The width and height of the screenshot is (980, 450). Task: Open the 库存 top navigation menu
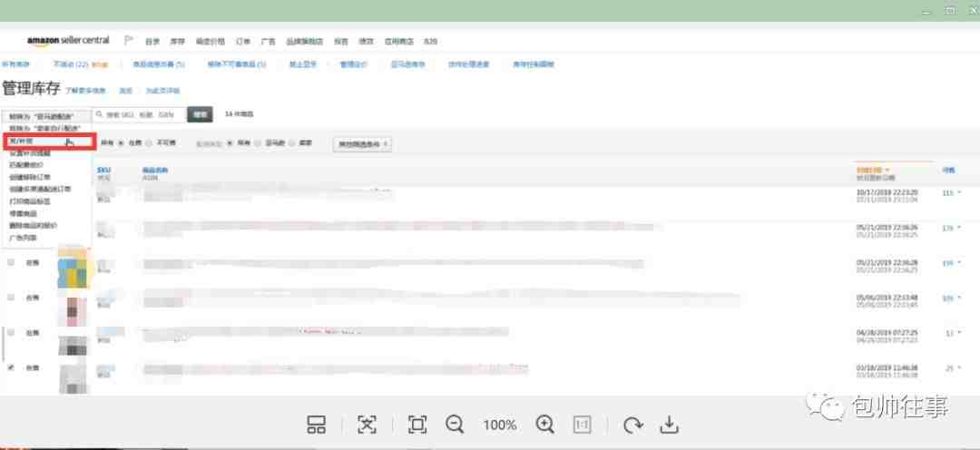tap(178, 41)
